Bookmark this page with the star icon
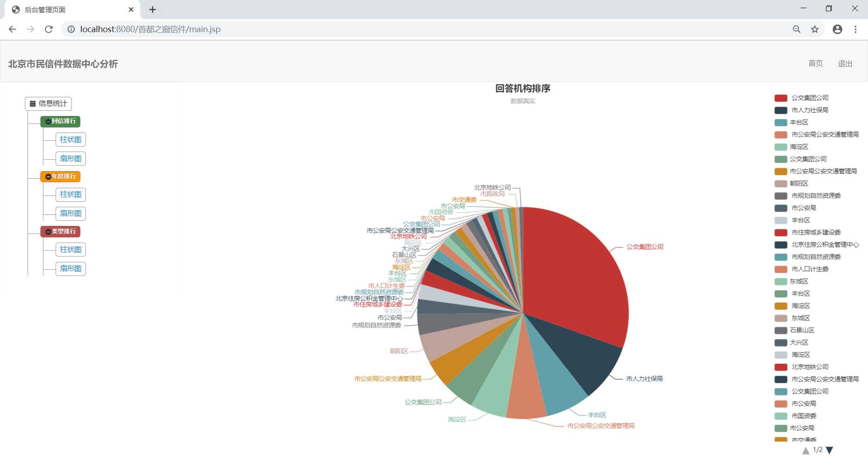Screen dimensions: 868x466 coord(815,29)
